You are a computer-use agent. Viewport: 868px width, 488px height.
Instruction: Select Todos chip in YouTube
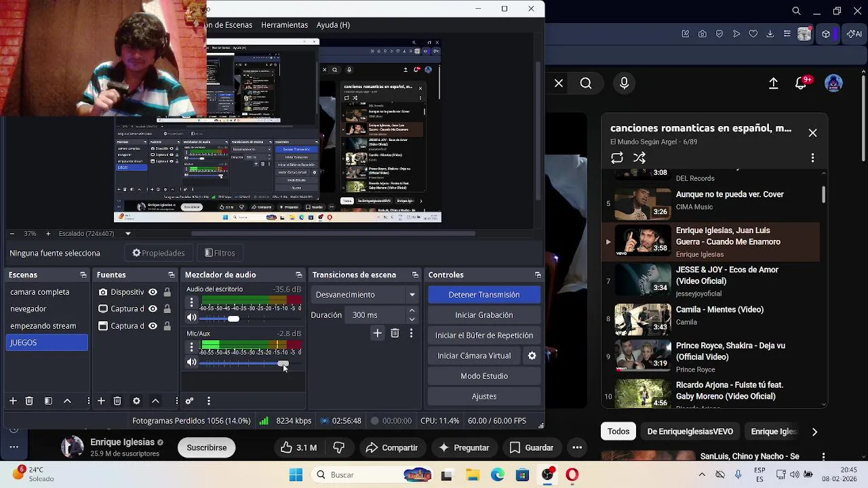(x=618, y=432)
